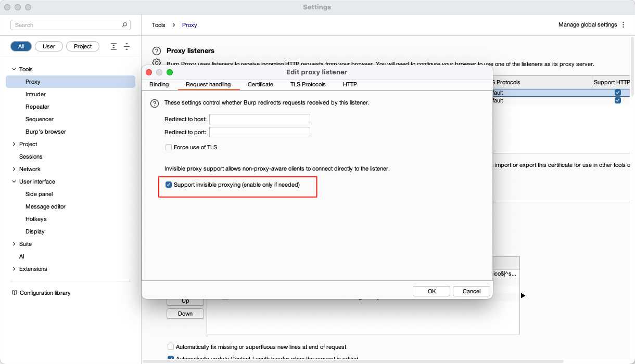Expand the Network tree section
Image resolution: width=635 pixels, height=364 pixels.
14,169
